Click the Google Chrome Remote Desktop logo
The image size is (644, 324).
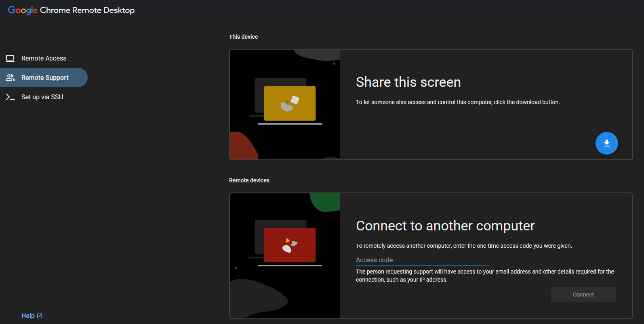(71, 10)
